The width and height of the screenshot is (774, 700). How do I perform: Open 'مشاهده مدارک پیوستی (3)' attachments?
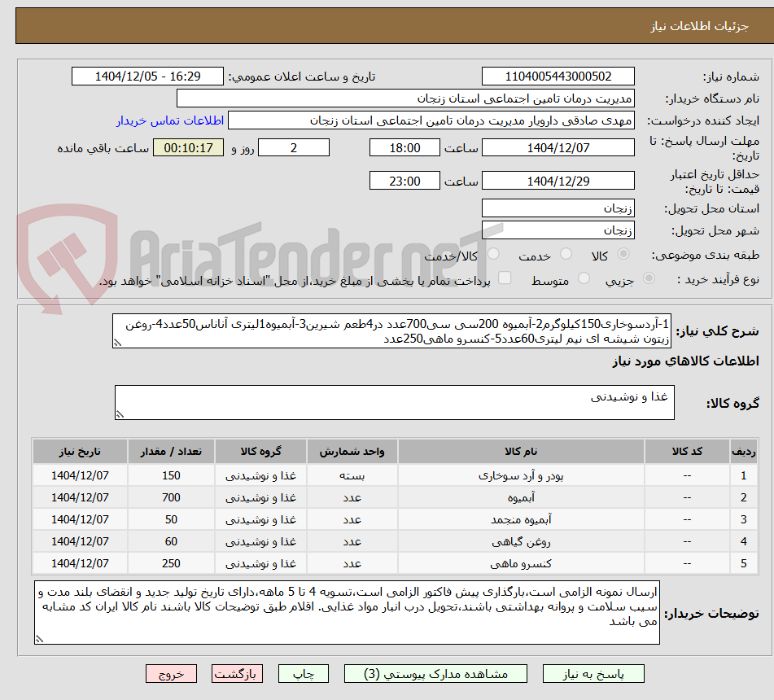coord(435,674)
